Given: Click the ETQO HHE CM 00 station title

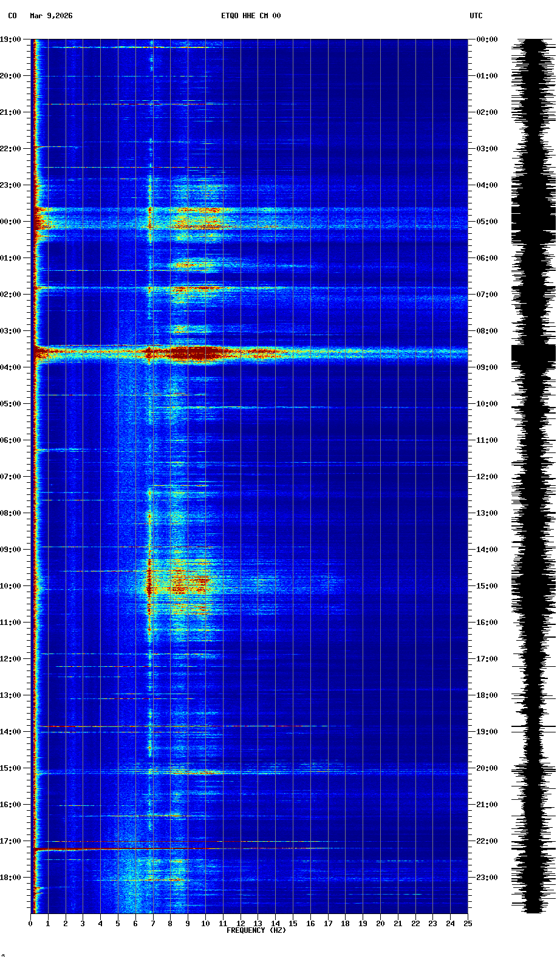Looking at the screenshot, I should (250, 16).
